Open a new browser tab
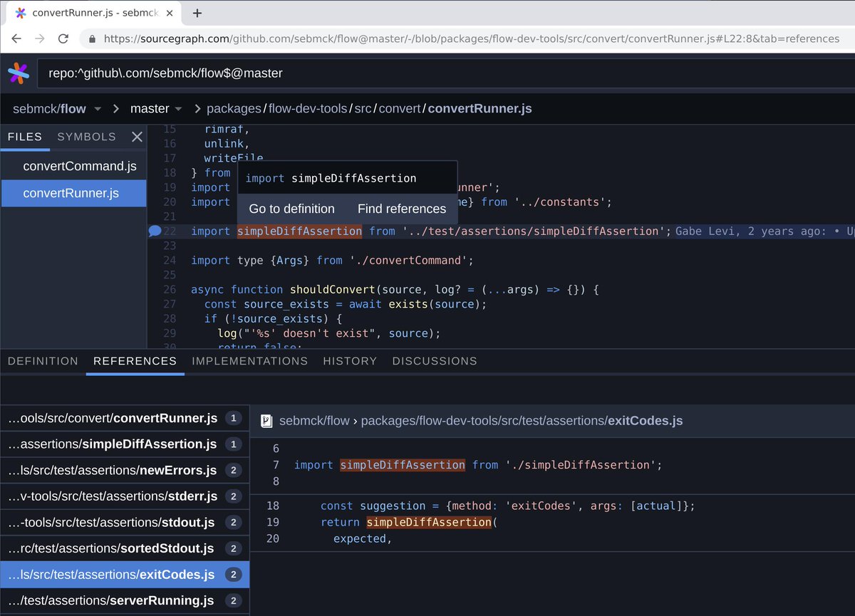 [x=197, y=13]
